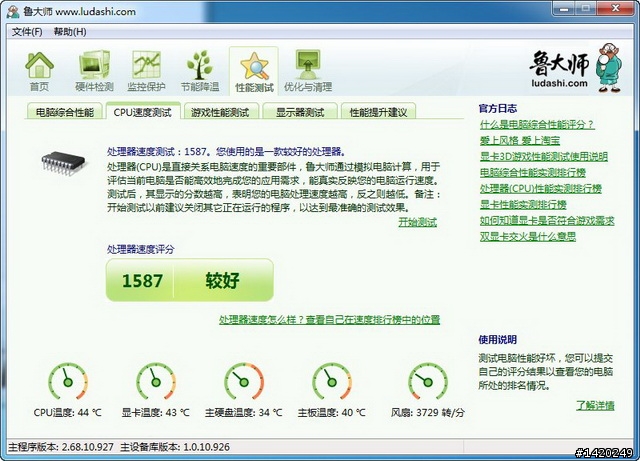Screen dimensions: 640x461
Task: Click the 主硬盘温度 gauge
Action: 244,381
